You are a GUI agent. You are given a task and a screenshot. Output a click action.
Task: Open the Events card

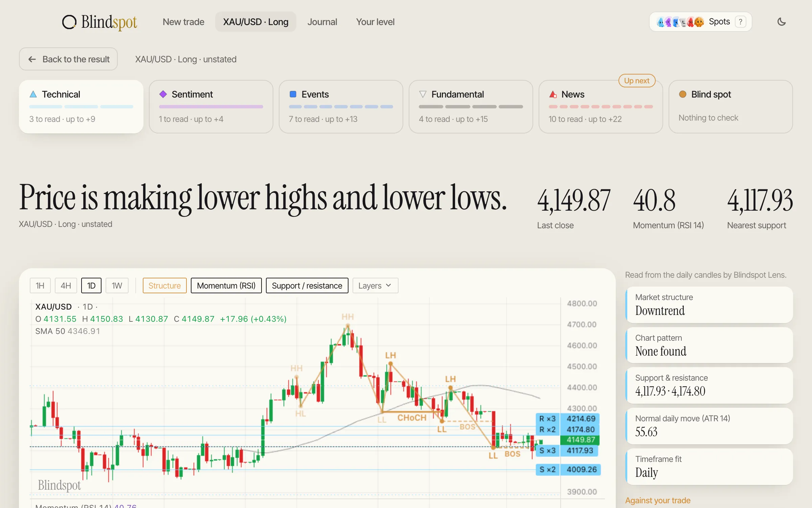(x=341, y=107)
